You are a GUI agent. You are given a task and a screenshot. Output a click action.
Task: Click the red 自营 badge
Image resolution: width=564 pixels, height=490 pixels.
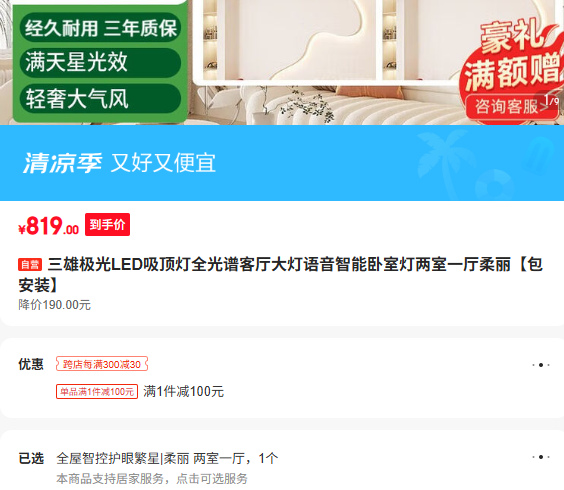[30, 265]
